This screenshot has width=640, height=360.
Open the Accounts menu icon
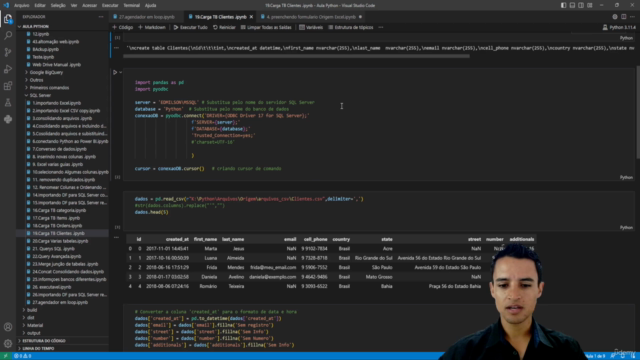pos(8,327)
